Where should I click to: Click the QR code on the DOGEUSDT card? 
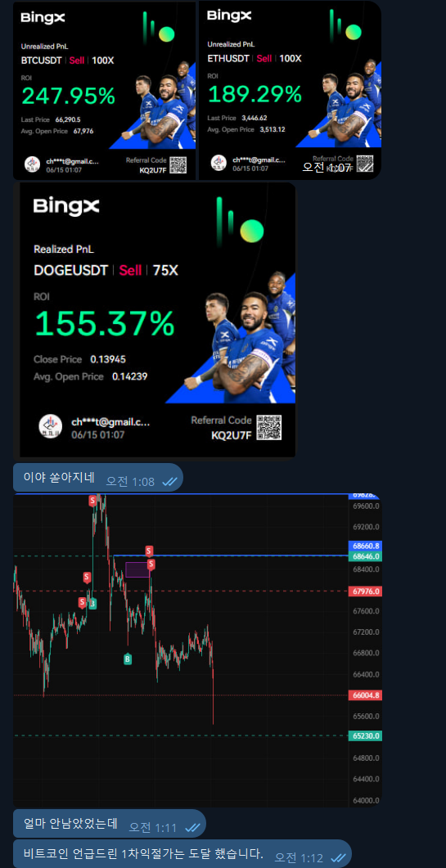pos(268,428)
